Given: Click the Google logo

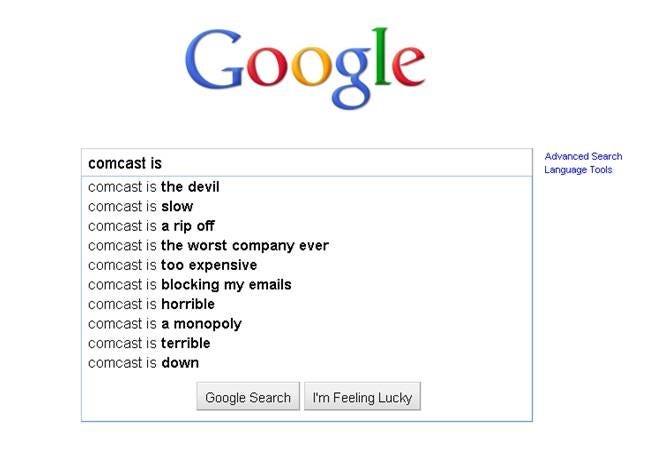Looking at the screenshot, I should 305,68.
